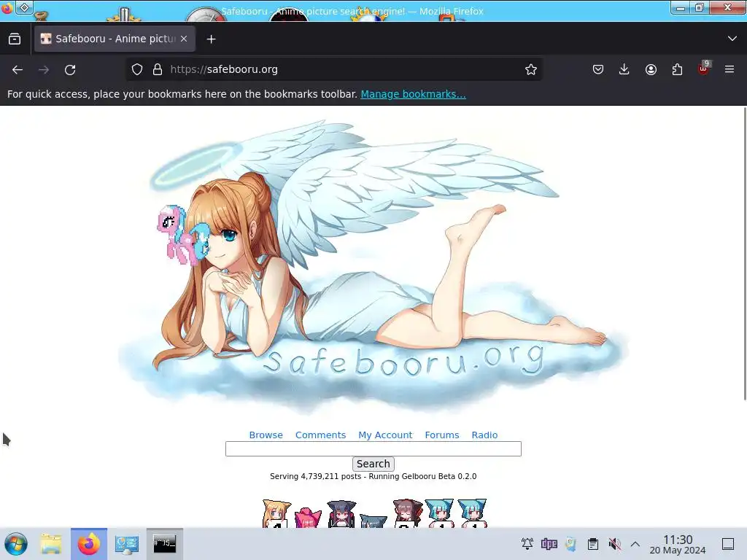Click the Safebooru angel logo image
This screenshot has height=560, width=747.
(373, 267)
